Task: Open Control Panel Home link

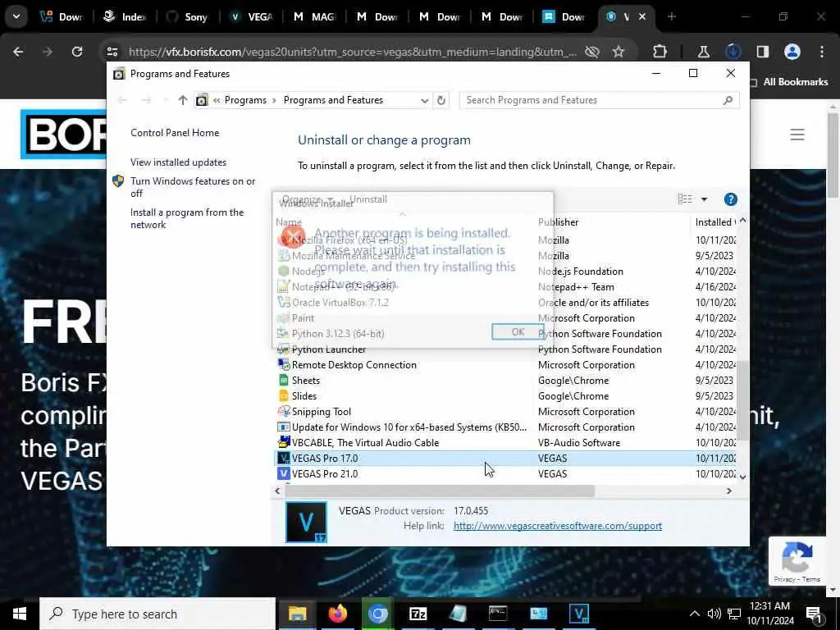Action: point(175,133)
